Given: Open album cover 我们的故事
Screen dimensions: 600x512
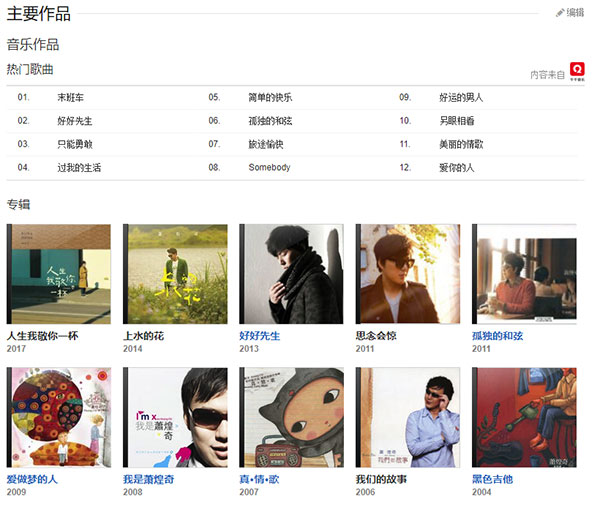Looking at the screenshot, I should pos(408,417).
